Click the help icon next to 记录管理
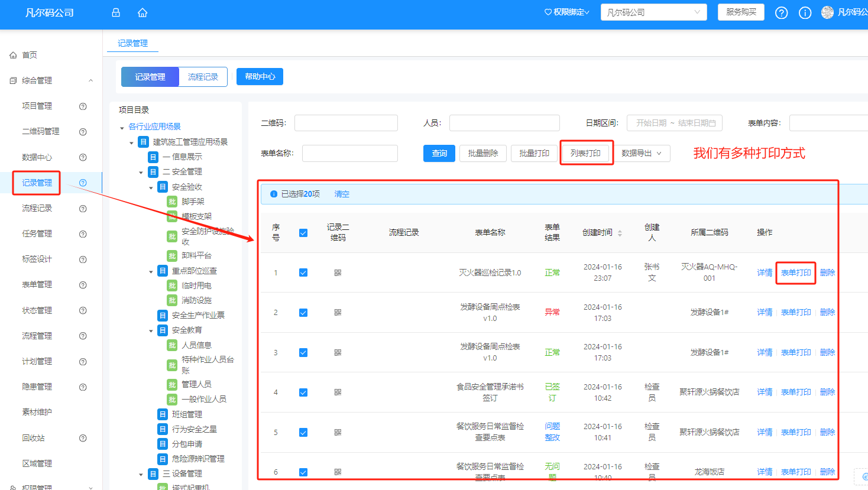Image resolution: width=868 pixels, height=490 pixels. coord(82,183)
